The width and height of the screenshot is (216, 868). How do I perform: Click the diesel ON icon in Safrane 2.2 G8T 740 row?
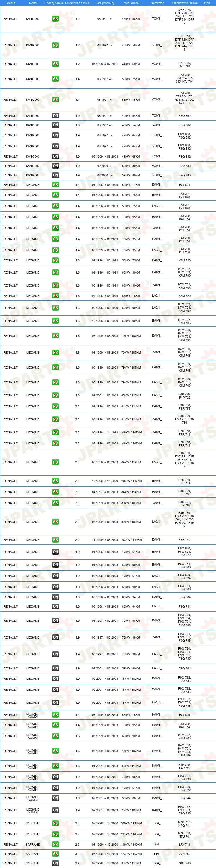click(56, 863)
